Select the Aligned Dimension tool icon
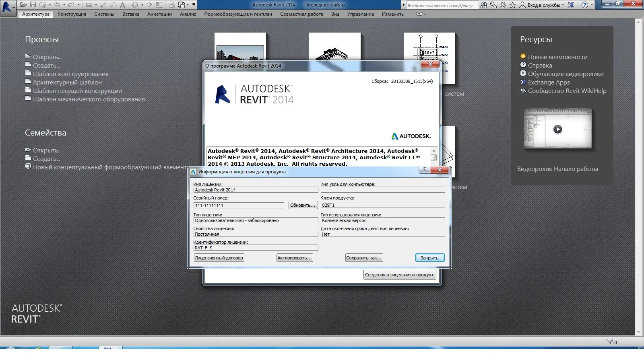644x362 pixels. tap(103, 5)
